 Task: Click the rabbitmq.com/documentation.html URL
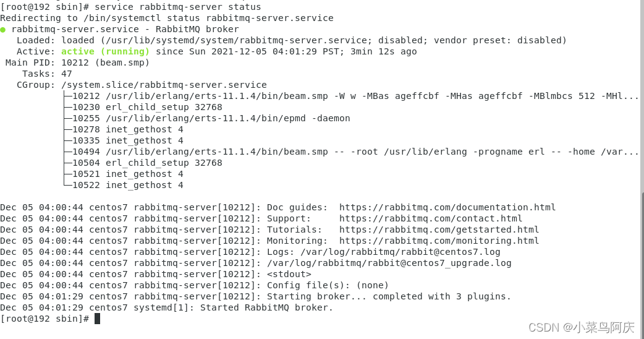click(447, 207)
